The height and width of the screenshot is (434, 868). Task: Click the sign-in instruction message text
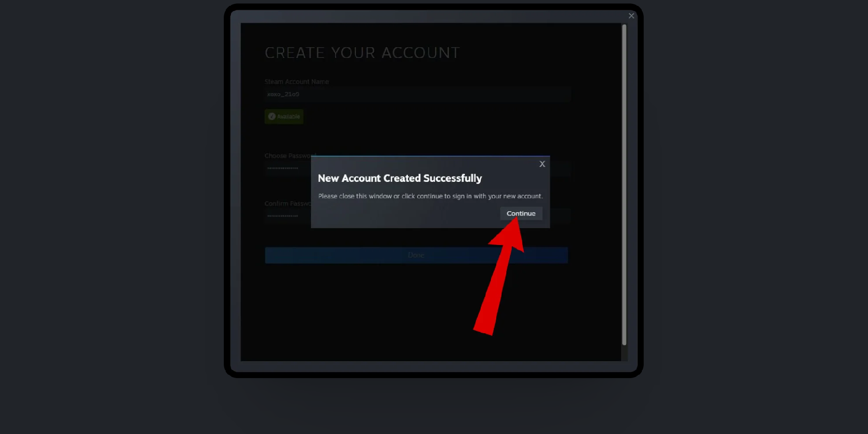pyautogui.click(x=430, y=196)
